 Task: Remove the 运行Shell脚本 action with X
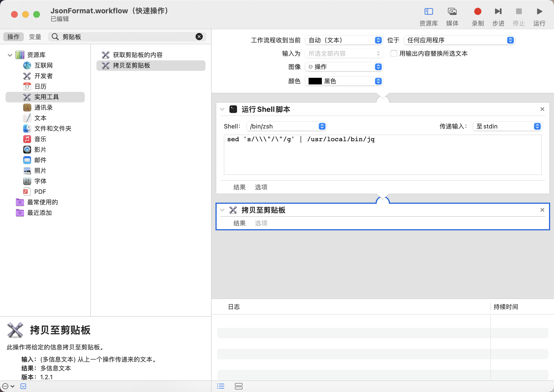(x=542, y=109)
